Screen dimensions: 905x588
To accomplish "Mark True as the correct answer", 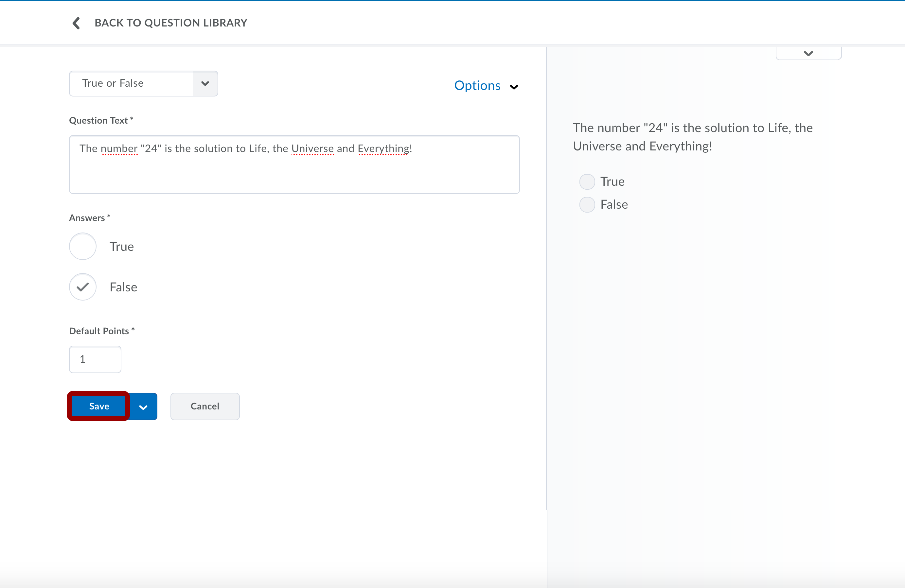I will [82, 246].
